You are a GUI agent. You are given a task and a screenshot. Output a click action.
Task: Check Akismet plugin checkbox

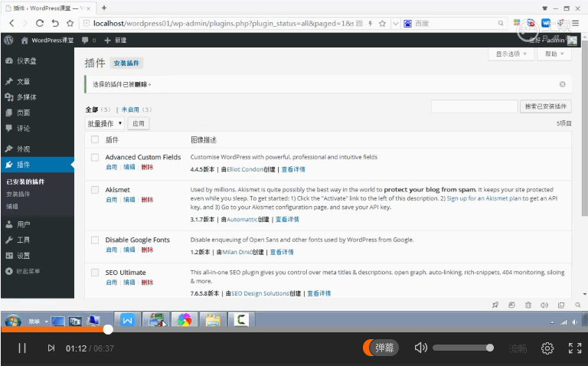(95, 190)
